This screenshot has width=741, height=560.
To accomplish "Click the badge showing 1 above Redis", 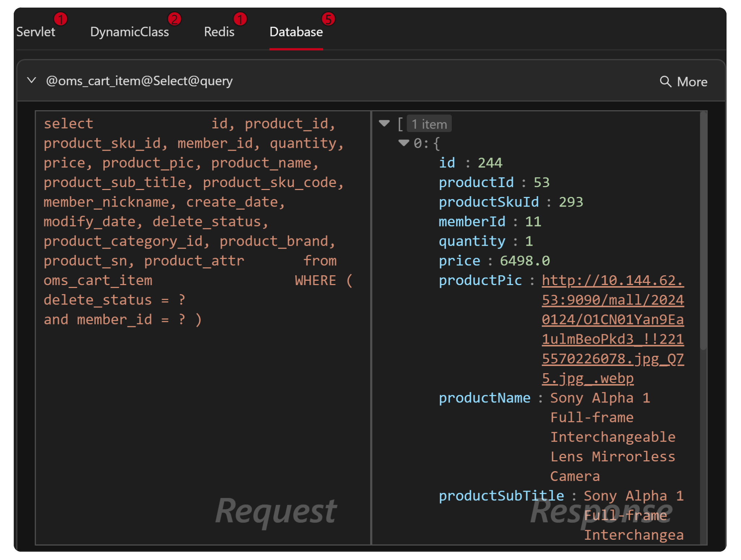I will point(240,18).
